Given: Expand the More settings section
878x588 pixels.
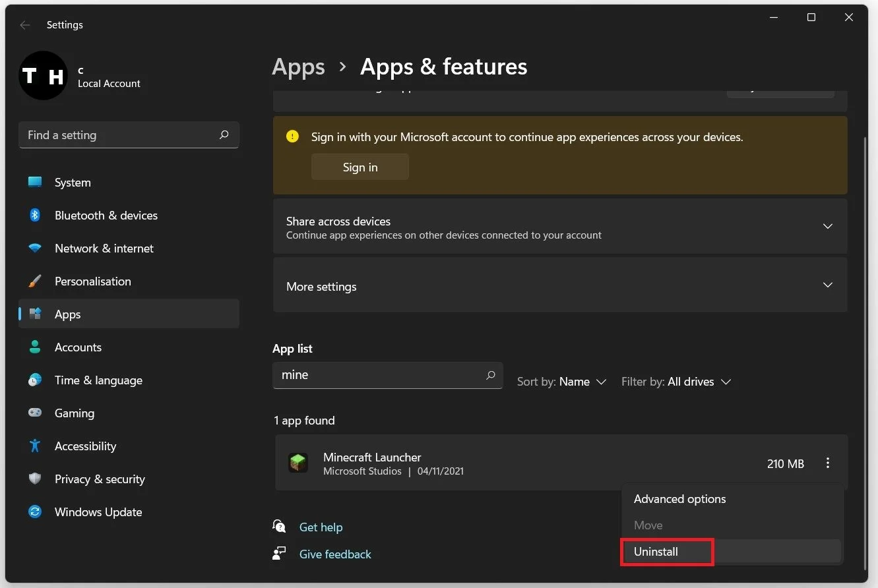Looking at the screenshot, I should point(827,285).
